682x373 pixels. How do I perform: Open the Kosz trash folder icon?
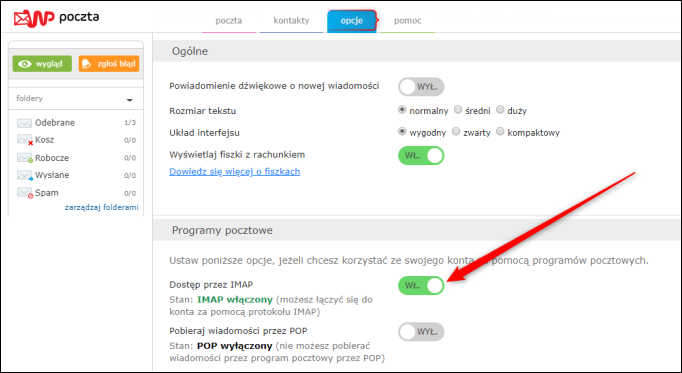click(25, 140)
